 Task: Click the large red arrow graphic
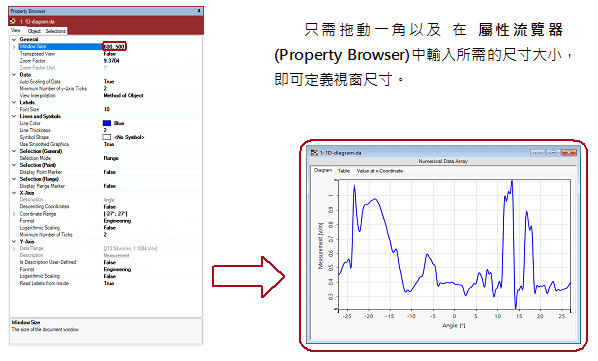pyautogui.click(x=248, y=277)
